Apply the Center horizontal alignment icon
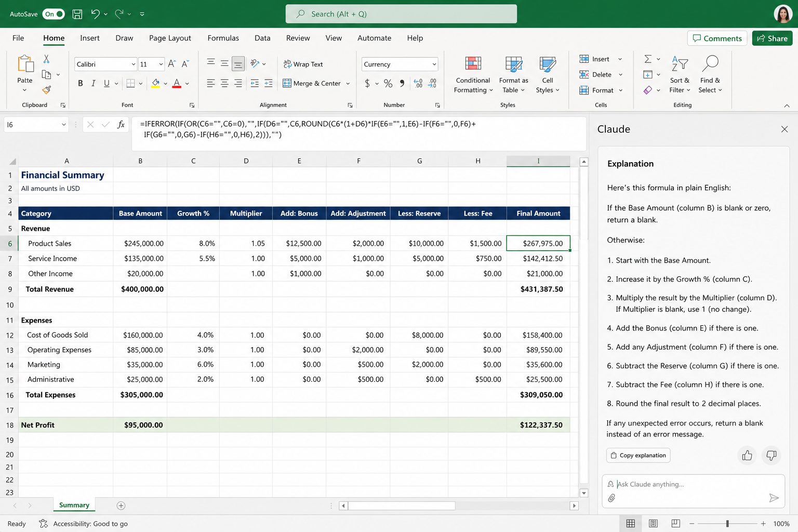Screen dimensions: 798x532 224,83
